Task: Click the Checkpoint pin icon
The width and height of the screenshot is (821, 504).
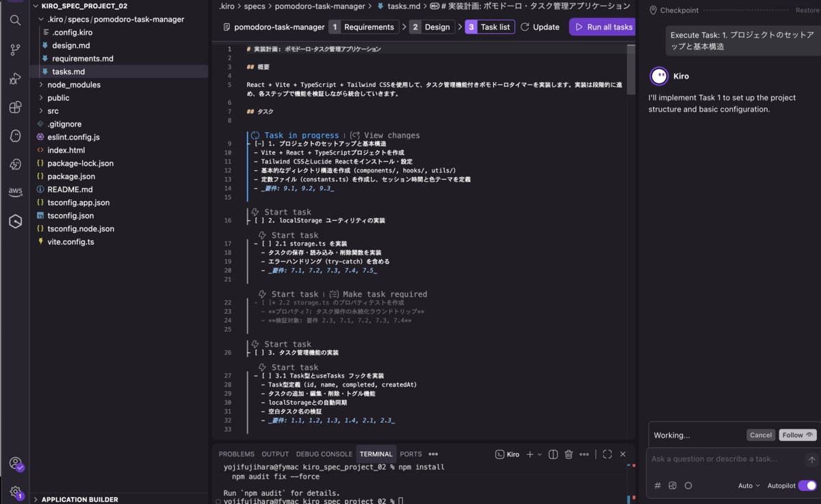Action: coord(653,10)
